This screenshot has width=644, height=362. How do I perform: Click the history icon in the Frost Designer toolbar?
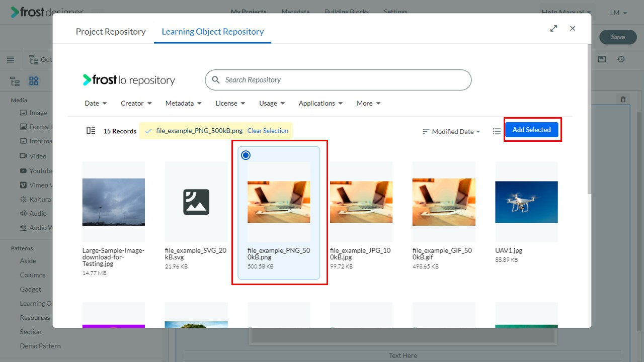(621, 59)
